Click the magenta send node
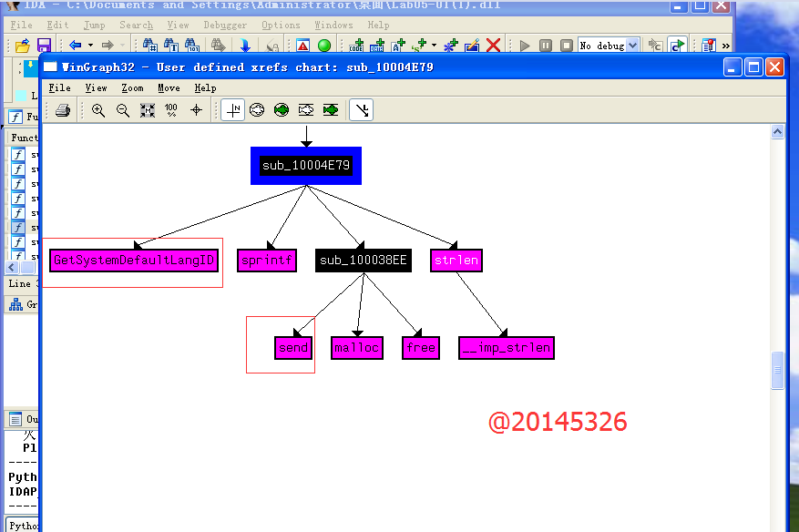This screenshot has height=532, width=799. point(293,348)
